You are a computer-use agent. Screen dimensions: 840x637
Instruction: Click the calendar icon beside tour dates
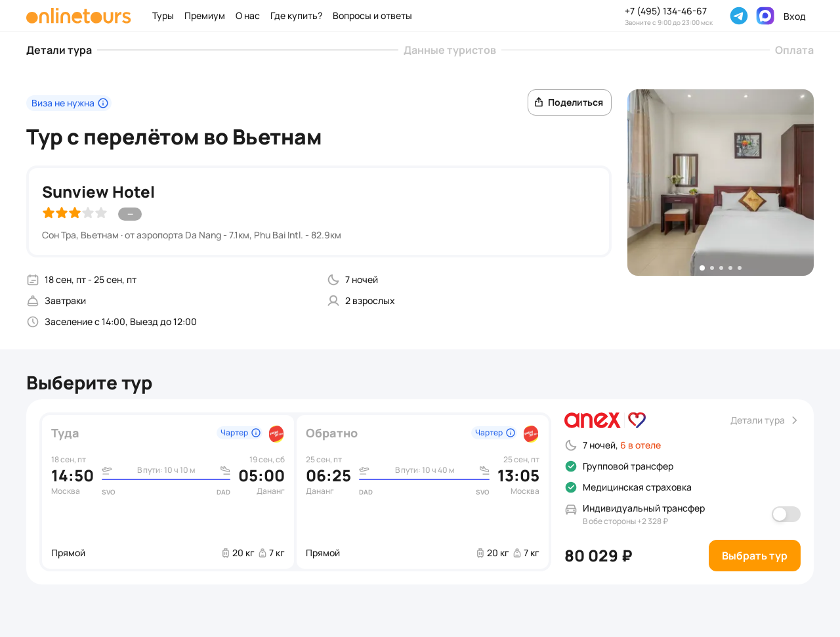coord(33,280)
